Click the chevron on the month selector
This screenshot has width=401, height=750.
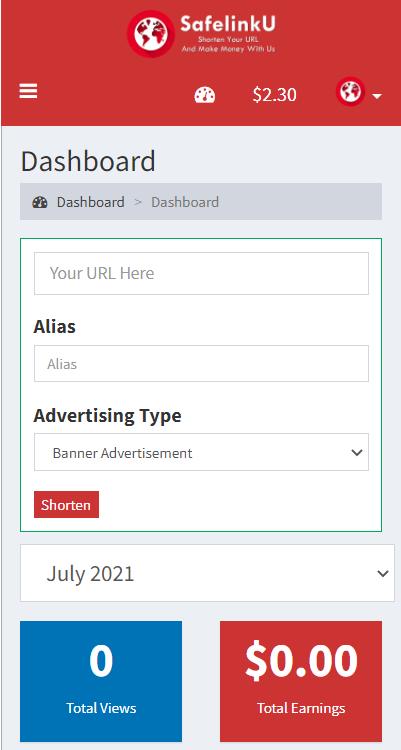[x=383, y=574]
